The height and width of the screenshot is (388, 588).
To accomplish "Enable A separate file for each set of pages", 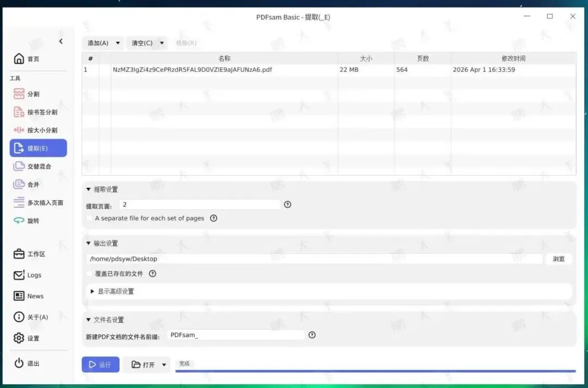I will pyautogui.click(x=89, y=218).
